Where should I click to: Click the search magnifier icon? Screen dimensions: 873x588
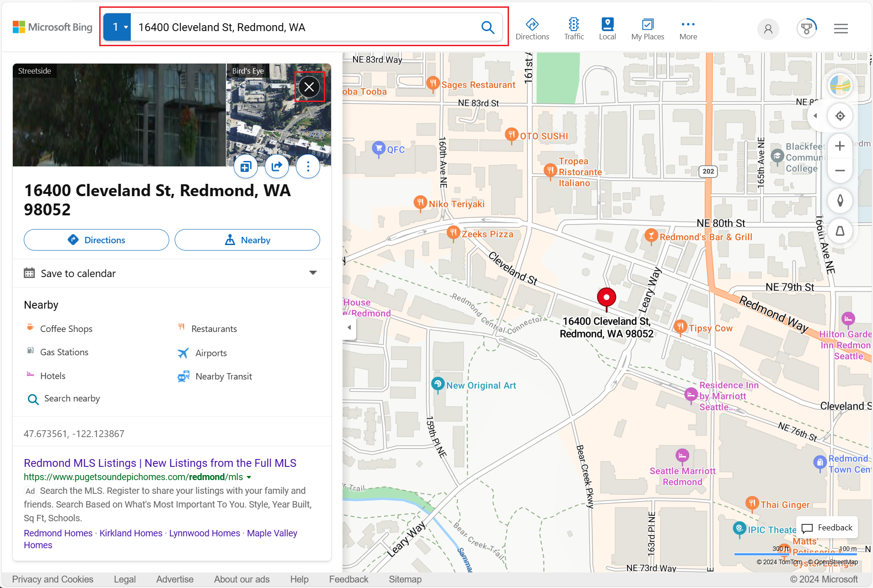point(488,27)
